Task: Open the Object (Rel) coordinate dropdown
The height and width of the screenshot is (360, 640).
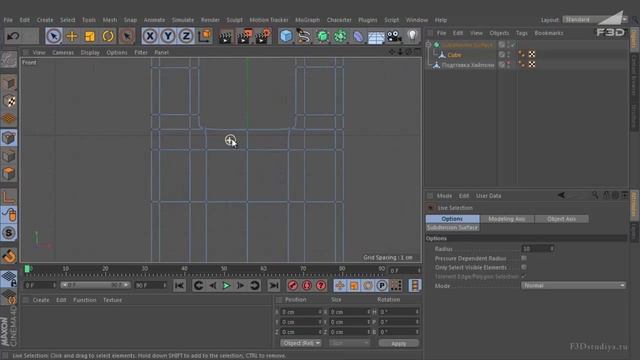Action: pyautogui.click(x=301, y=343)
